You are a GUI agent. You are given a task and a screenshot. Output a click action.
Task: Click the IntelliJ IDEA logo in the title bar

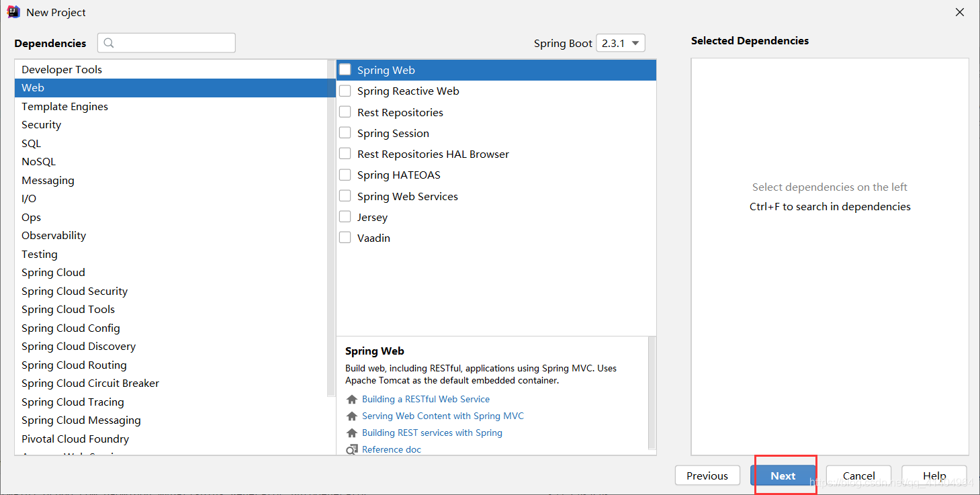coord(13,11)
